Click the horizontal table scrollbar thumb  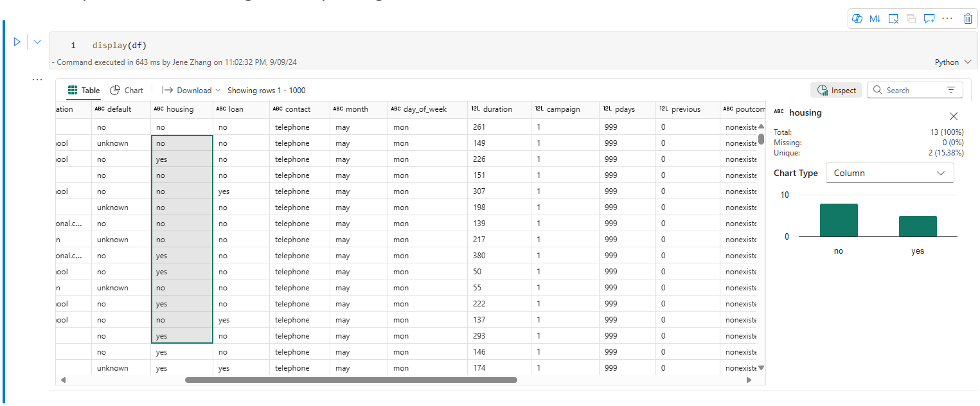pos(351,380)
